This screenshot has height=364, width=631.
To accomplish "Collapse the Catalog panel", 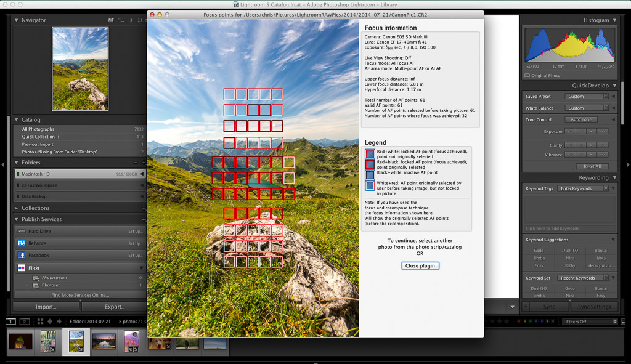I will 17,120.
